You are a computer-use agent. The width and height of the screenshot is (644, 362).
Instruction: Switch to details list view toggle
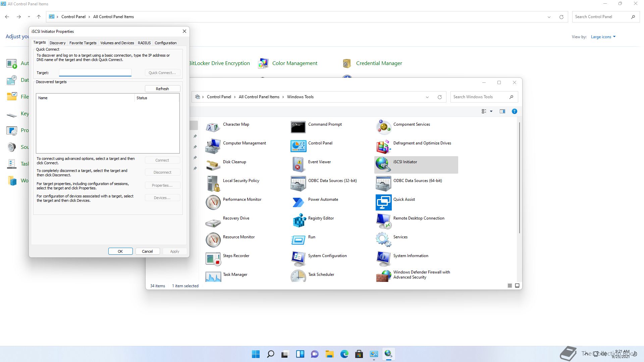(509, 286)
